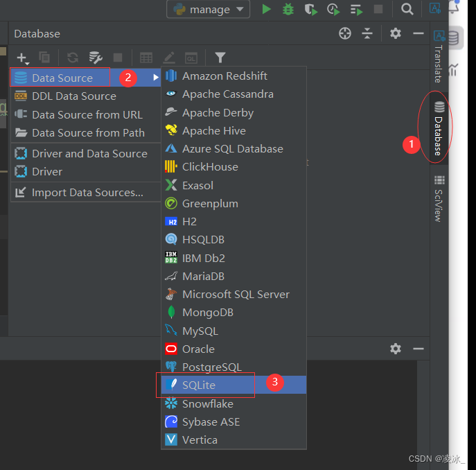Pick MySQL data source
This screenshot has width=476, height=470.
point(233,331)
